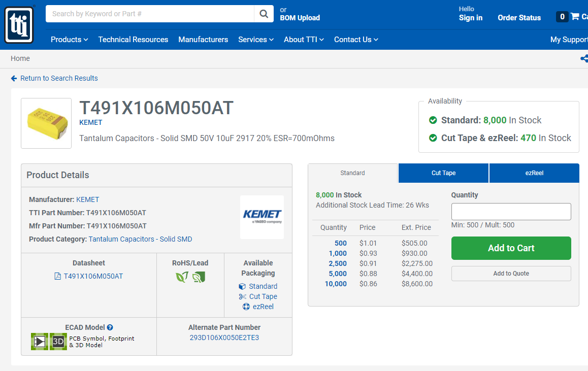Click KEMET link in Manufacturer row

tap(88, 200)
